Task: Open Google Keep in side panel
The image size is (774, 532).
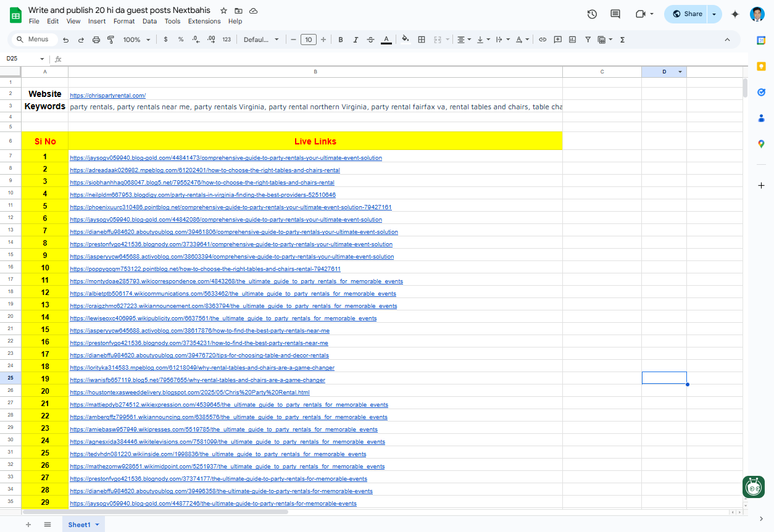Action: 761,66
